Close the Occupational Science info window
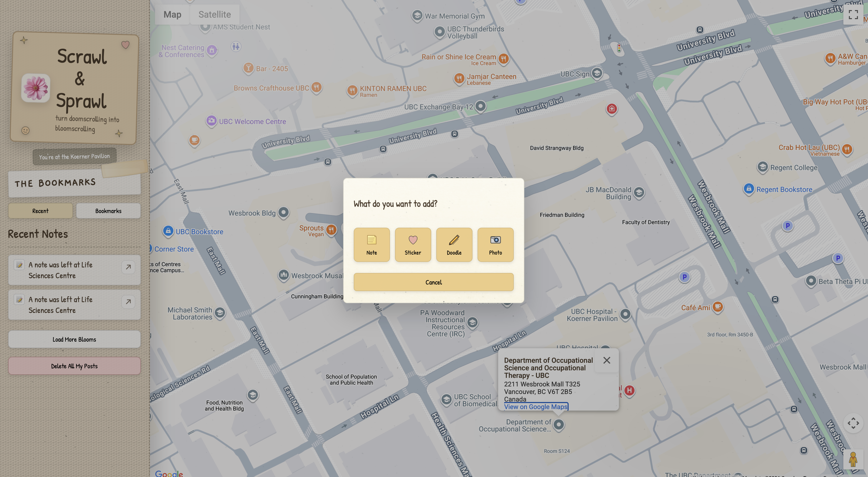Viewport: 868px width, 477px height. tap(607, 360)
